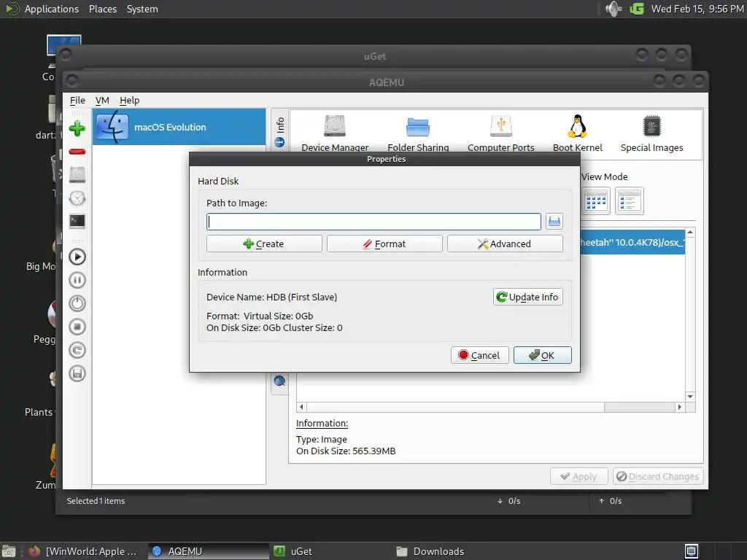Image resolution: width=747 pixels, height=560 pixels.
Task: Click the uGet tray icon
Action: [x=637, y=9]
